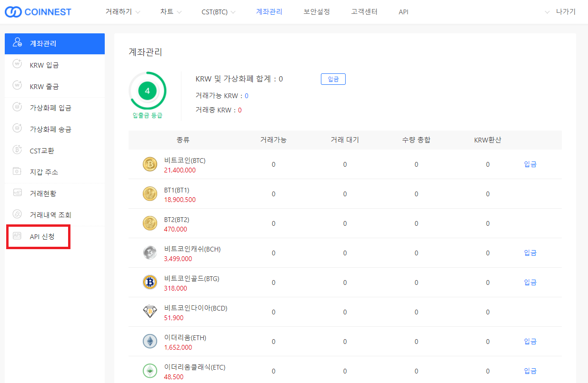The height and width of the screenshot is (383, 588).
Task: Click the 지갑 주소 sidebar icon
Action: pos(17,171)
